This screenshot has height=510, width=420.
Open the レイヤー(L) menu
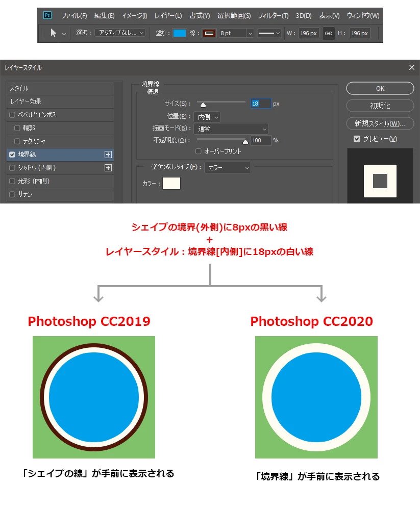pyautogui.click(x=168, y=15)
